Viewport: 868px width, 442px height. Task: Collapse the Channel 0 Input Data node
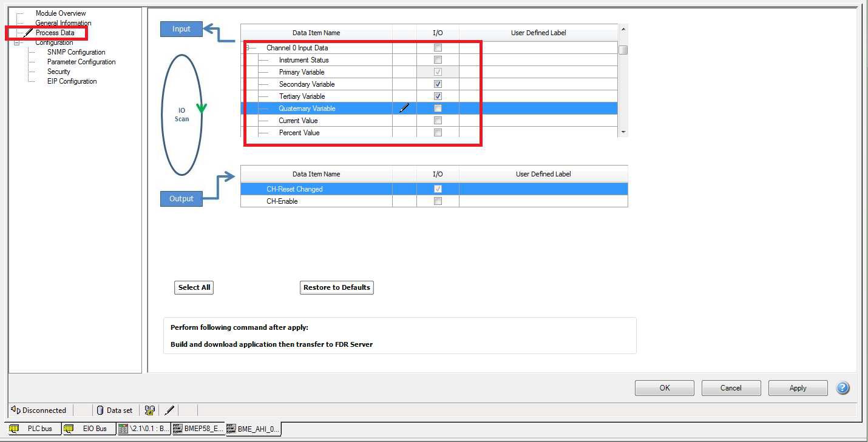(x=247, y=48)
